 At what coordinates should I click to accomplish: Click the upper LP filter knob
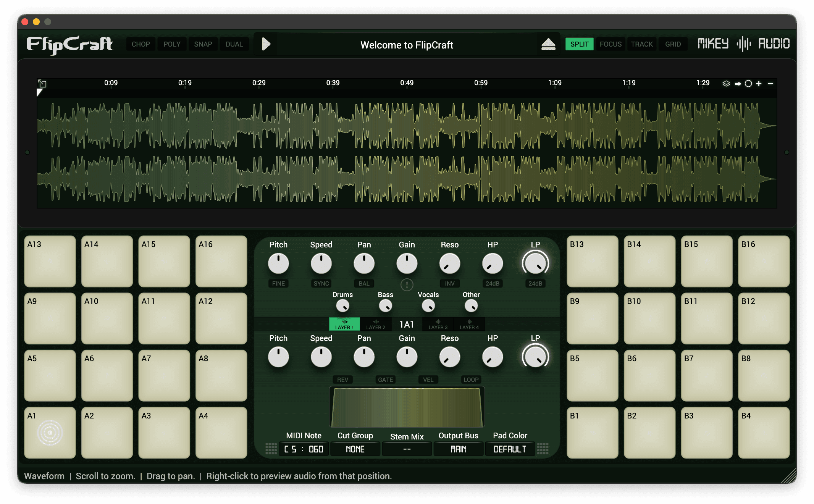535,263
